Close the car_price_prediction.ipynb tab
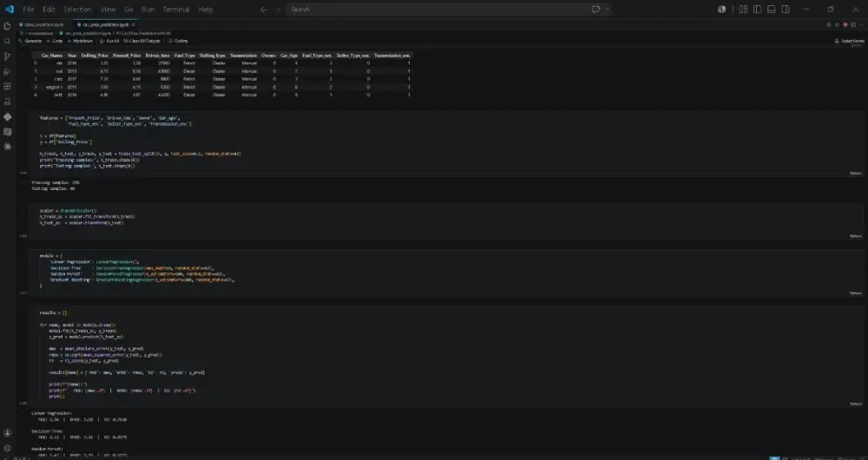Image resolution: width=868 pixels, height=460 pixels. 134,25
